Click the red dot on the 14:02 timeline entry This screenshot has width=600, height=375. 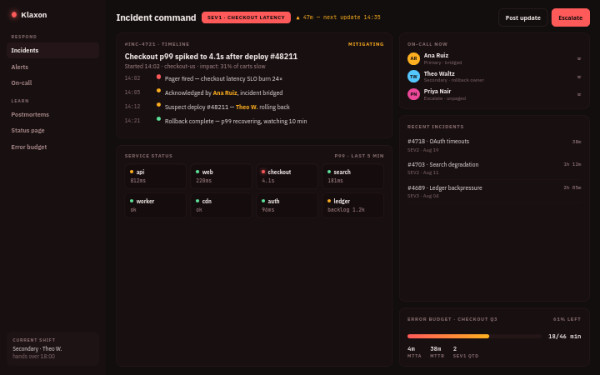(158, 77)
